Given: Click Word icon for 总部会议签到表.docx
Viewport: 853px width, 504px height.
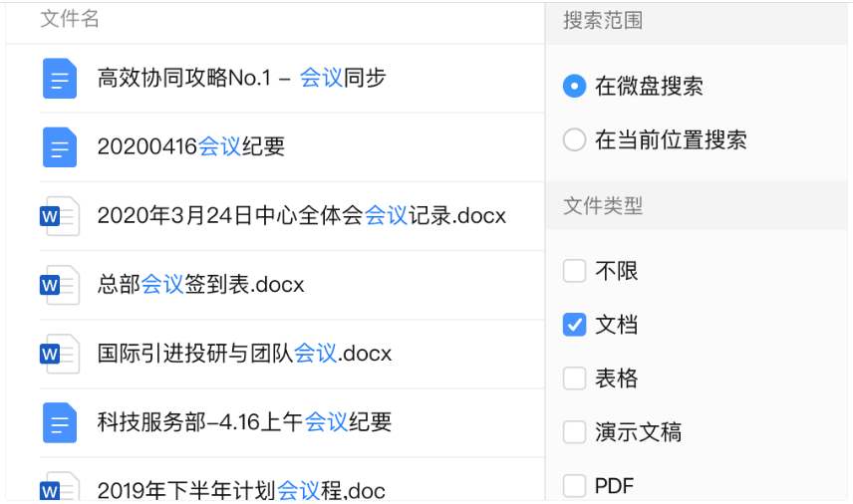Looking at the screenshot, I should point(60,285).
